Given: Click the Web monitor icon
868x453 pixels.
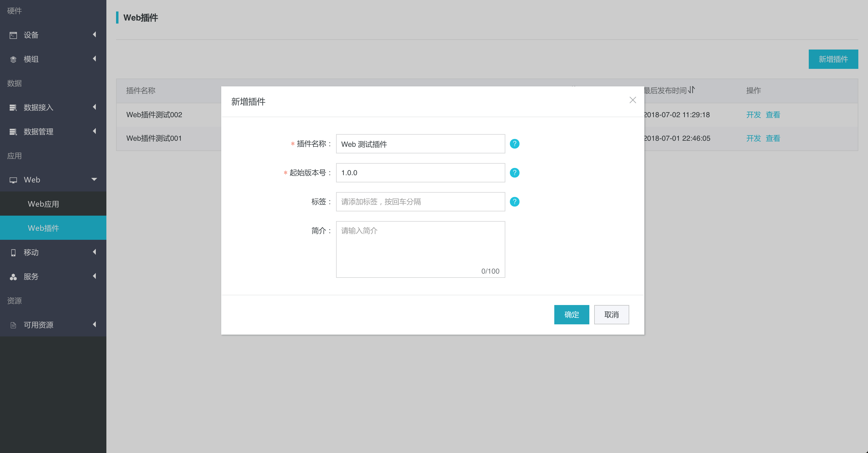Looking at the screenshot, I should click(x=13, y=180).
